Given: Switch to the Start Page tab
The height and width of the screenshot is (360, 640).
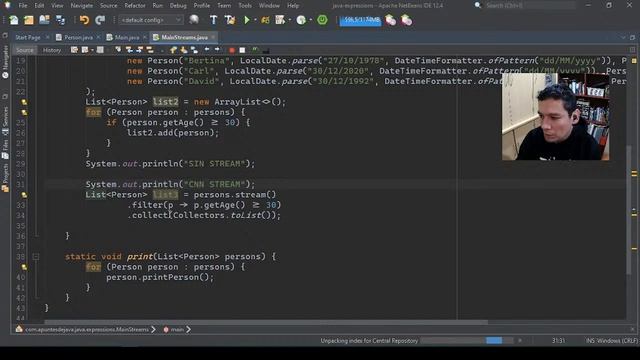Looking at the screenshot, I should click(28, 38).
